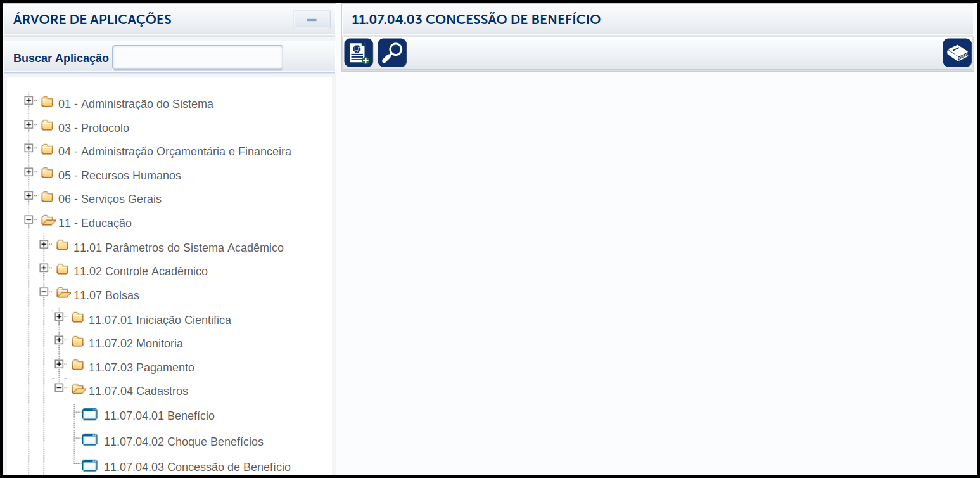This screenshot has width=980, height=478.
Task: Expand the 11.07.01 Iniciação Cientifica node
Action: [59, 316]
